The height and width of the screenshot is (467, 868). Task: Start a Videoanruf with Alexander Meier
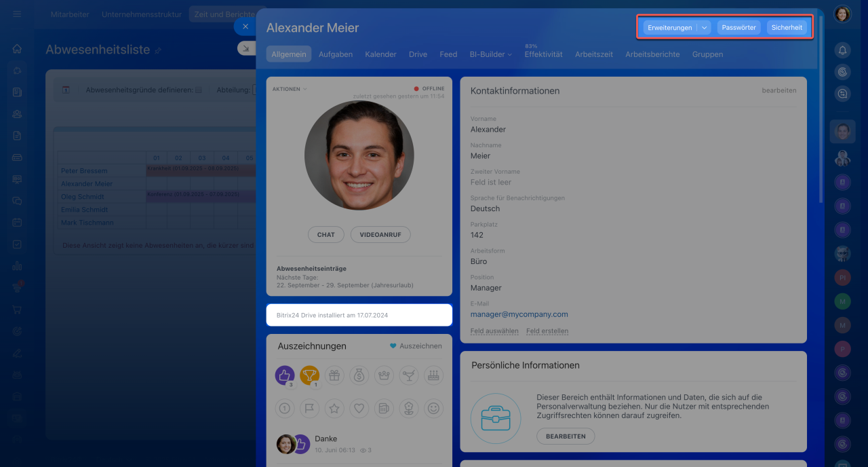[x=380, y=234]
